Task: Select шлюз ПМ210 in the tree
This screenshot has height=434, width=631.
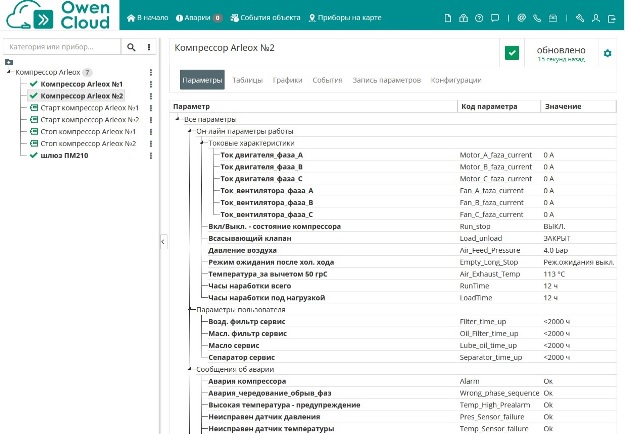Action: click(64, 155)
